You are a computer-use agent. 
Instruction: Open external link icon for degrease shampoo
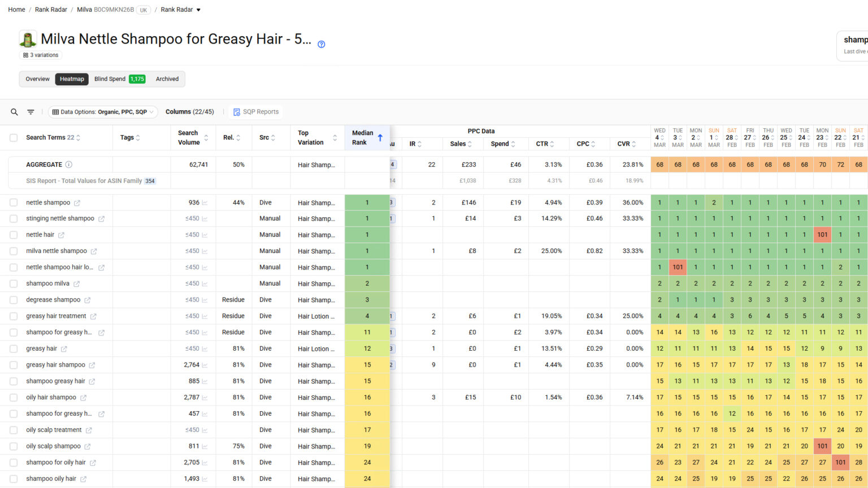click(87, 300)
